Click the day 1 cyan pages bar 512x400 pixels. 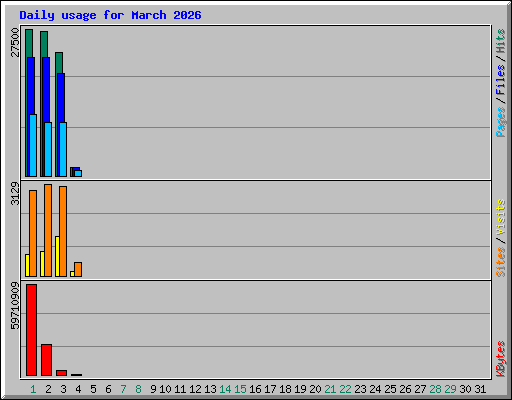tap(33, 145)
